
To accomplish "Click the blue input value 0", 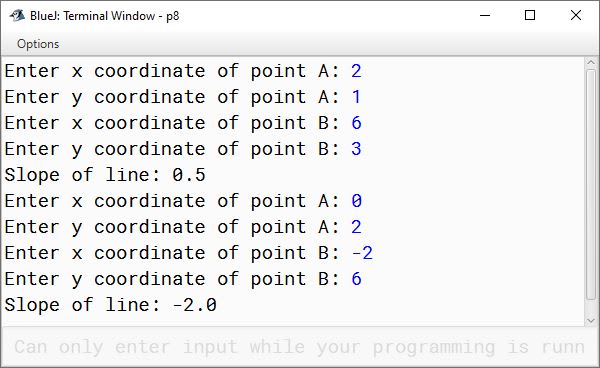I will pos(356,201).
